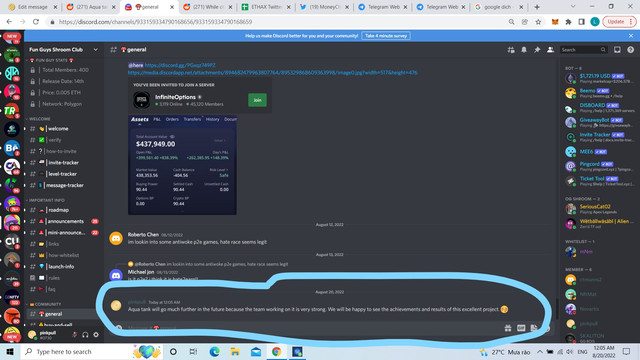Click the Discord search field
Screen dimensions: 640x360
(x=583, y=50)
